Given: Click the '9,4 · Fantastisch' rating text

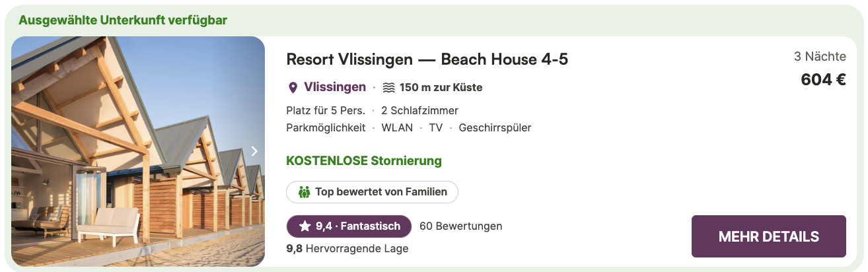Looking at the screenshot, I should [357, 226].
